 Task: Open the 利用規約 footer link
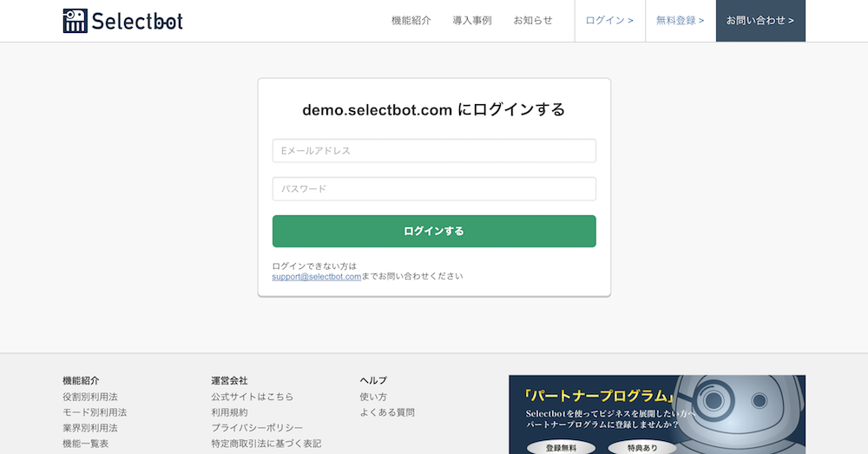[229, 412]
